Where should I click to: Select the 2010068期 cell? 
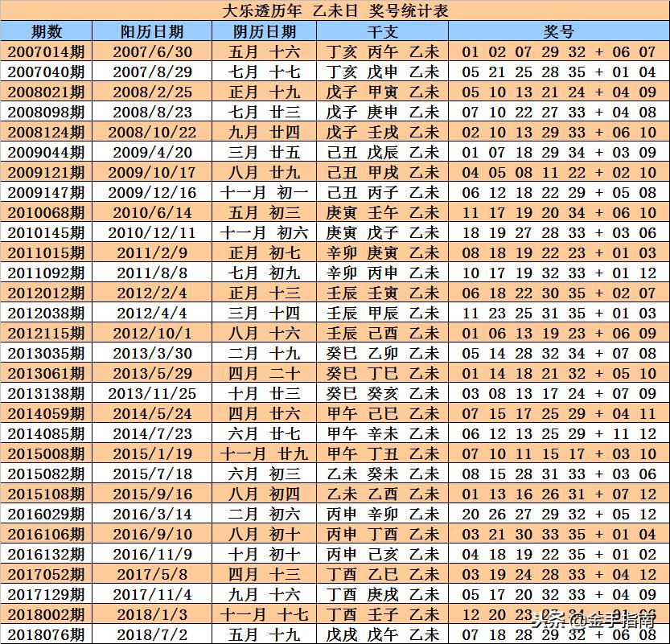[46, 212]
